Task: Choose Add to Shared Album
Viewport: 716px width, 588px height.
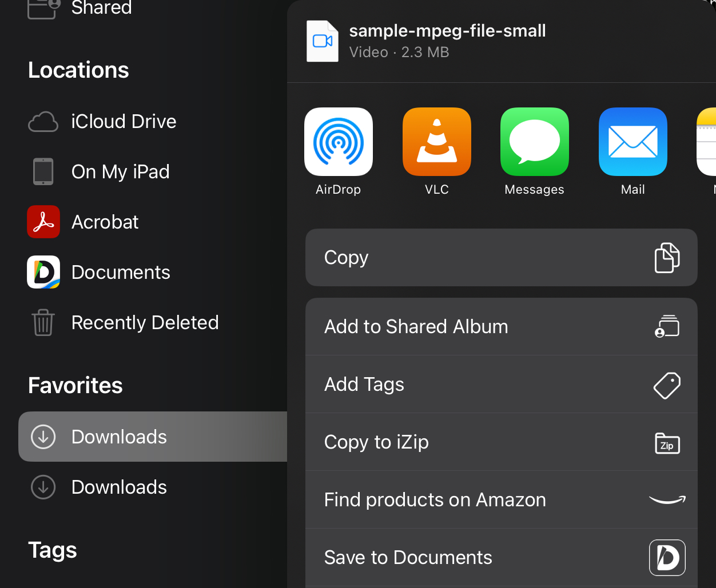Action: [502, 327]
